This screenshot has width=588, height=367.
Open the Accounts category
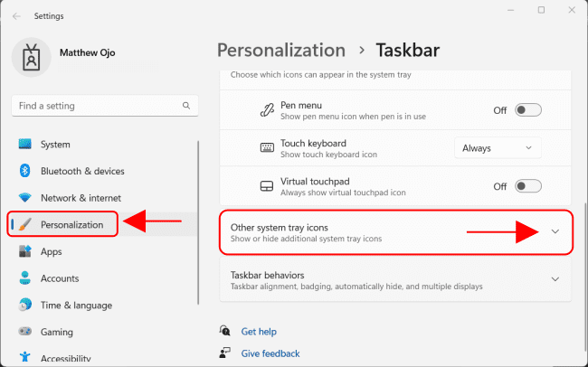pos(102,278)
